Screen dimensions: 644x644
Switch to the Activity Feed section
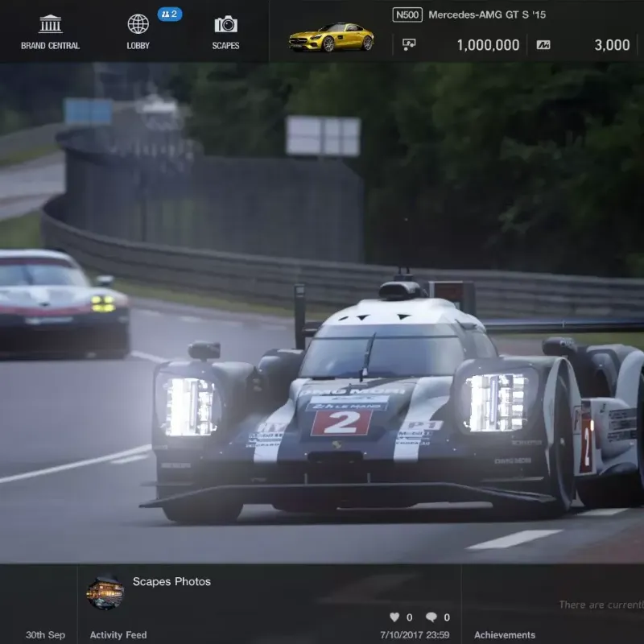point(118,635)
